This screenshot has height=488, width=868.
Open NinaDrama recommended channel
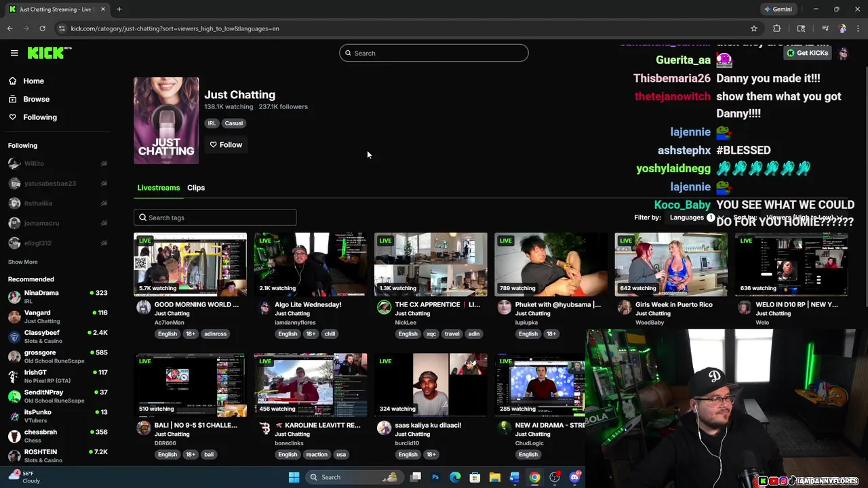(x=58, y=296)
